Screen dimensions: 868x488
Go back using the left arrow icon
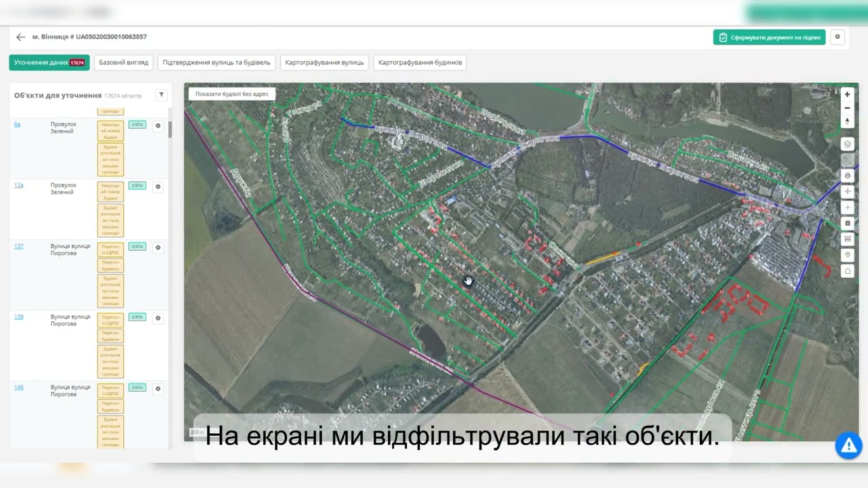pyautogui.click(x=20, y=37)
